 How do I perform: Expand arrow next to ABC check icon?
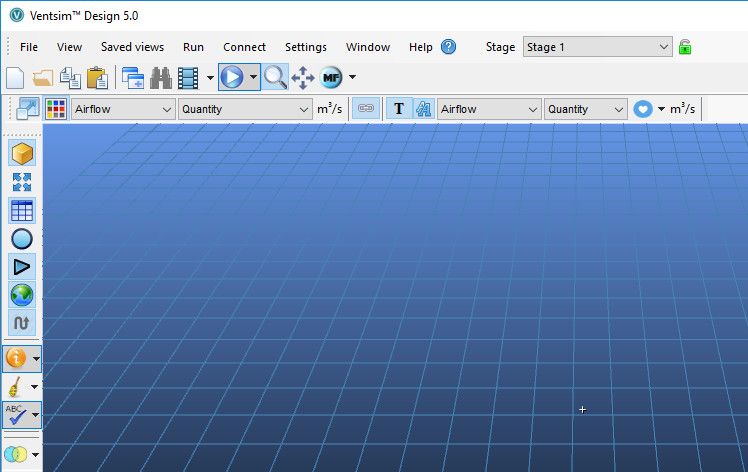pyautogui.click(x=35, y=415)
